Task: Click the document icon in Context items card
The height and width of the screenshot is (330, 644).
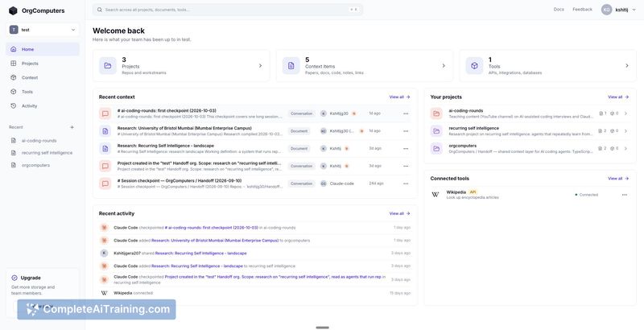Action: 291,66
